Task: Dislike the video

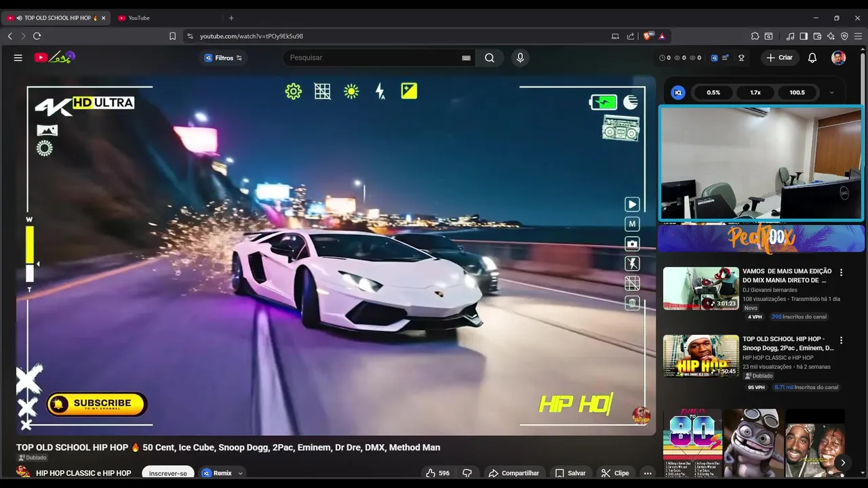Action: click(x=467, y=473)
